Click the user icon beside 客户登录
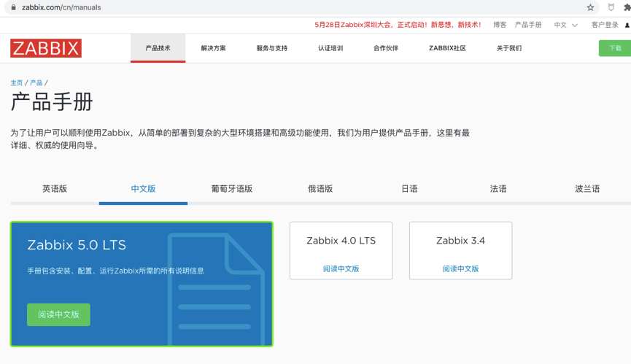This screenshot has height=364, width=631. (x=627, y=25)
